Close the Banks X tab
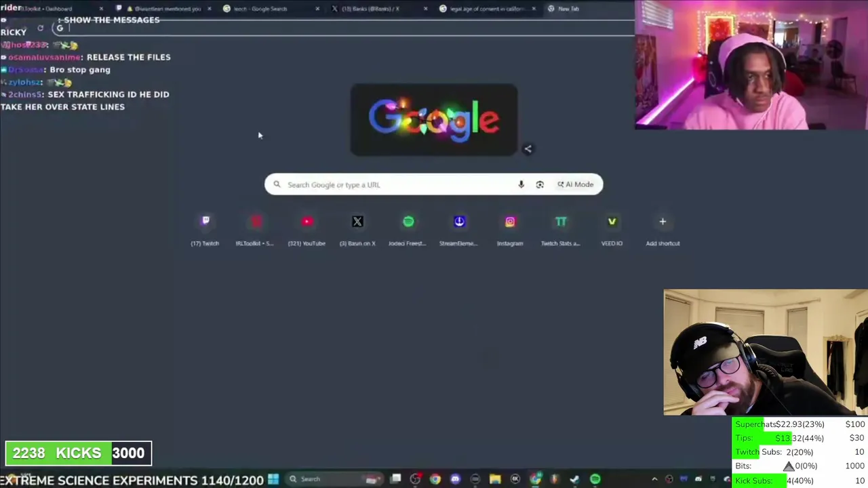Viewport: 868px width, 488px height. click(x=426, y=9)
